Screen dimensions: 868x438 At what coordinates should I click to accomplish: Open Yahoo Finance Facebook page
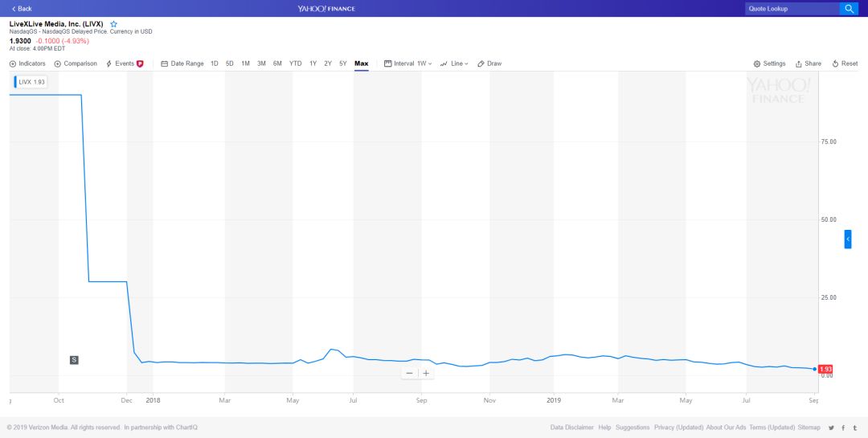point(843,428)
